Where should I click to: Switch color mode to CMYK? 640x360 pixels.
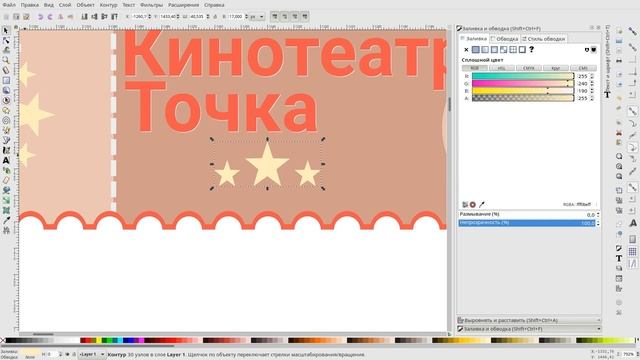click(529, 68)
